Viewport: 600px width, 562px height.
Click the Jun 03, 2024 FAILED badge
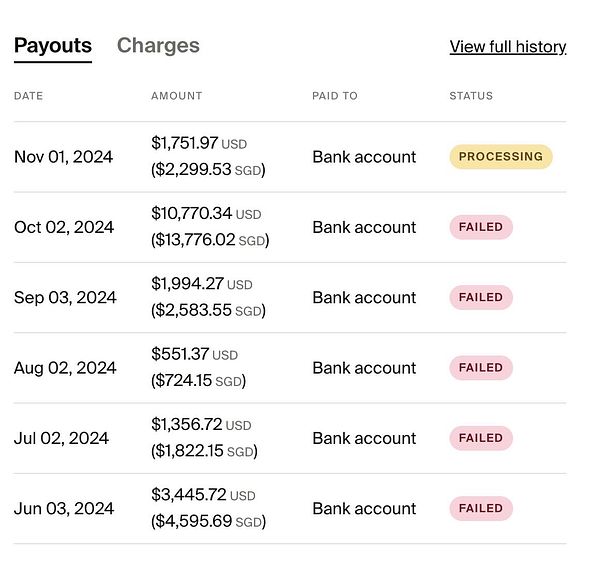(481, 508)
